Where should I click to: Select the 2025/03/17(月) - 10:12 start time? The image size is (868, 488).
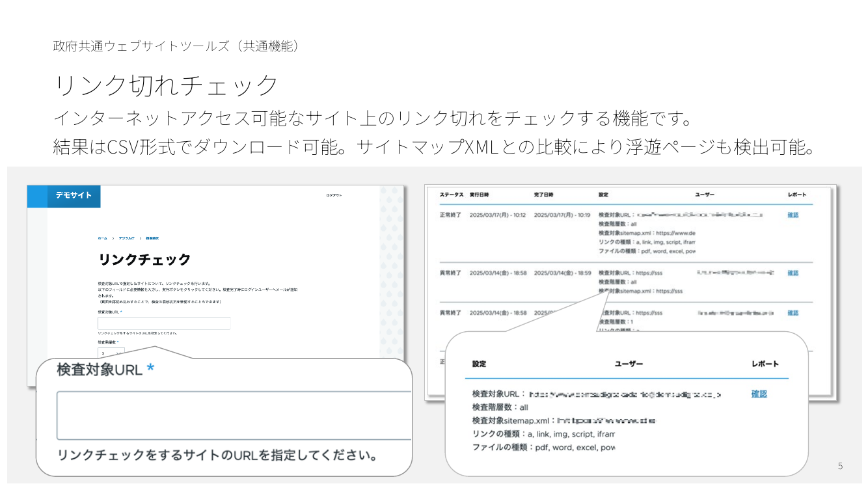coord(498,215)
